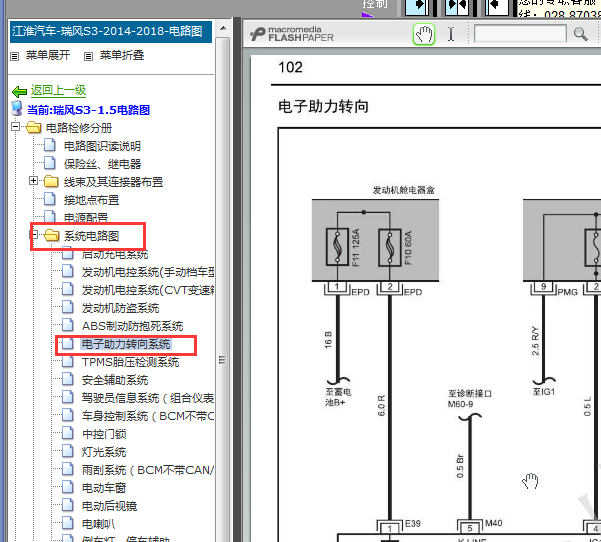Click the page icon beside 电路图识读说明
Screen dimensions: 601x542
point(49,145)
